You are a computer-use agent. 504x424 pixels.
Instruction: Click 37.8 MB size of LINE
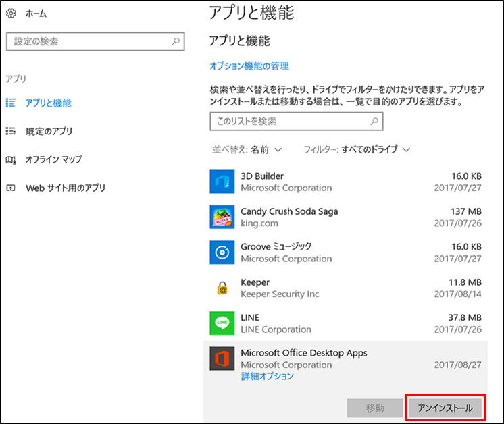(x=465, y=317)
